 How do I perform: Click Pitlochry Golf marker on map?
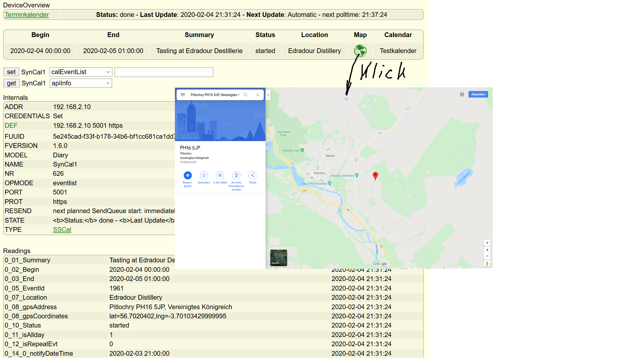point(302,150)
